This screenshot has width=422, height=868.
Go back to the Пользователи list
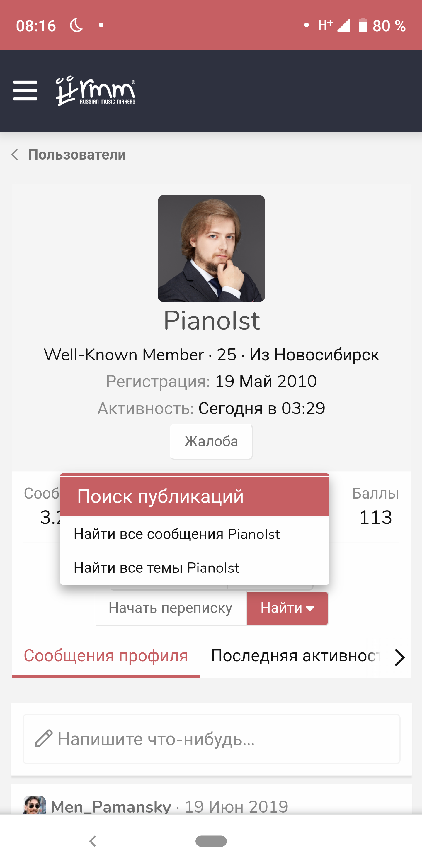[x=77, y=155]
